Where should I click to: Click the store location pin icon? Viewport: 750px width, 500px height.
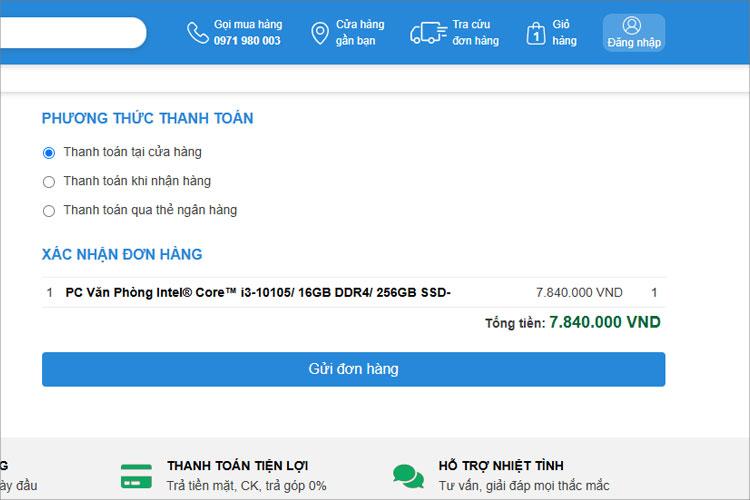click(320, 33)
